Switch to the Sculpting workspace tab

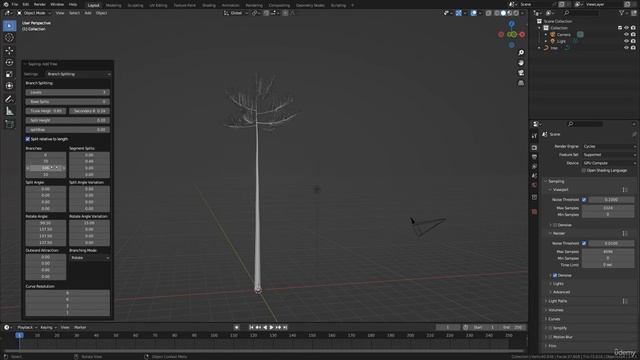point(136,6)
